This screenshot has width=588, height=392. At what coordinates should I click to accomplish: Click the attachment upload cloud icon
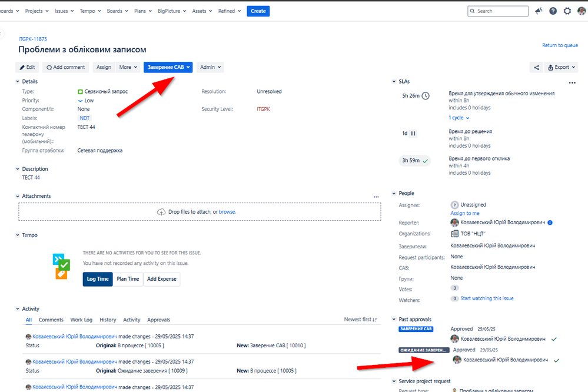pos(161,212)
